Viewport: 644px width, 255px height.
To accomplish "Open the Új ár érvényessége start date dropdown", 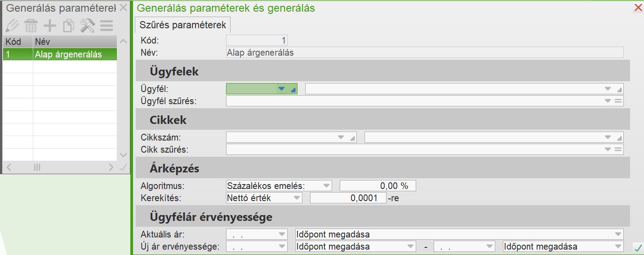I will (x=282, y=246).
